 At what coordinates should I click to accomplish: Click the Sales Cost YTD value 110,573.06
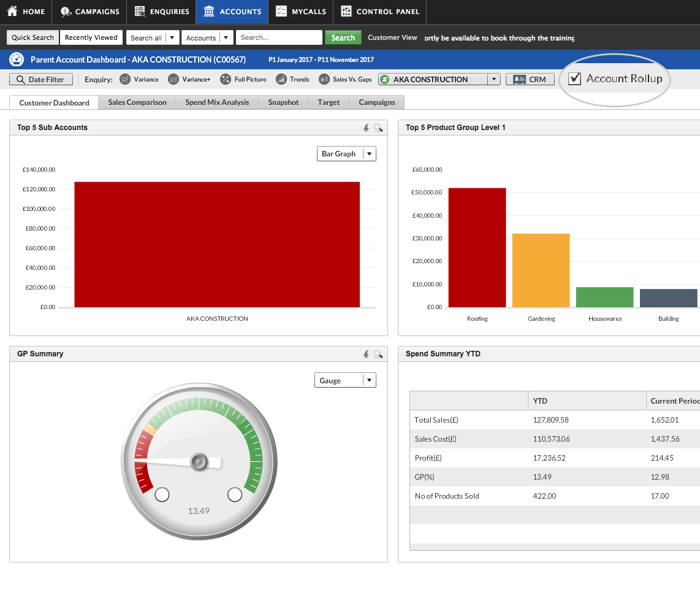click(x=551, y=439)
